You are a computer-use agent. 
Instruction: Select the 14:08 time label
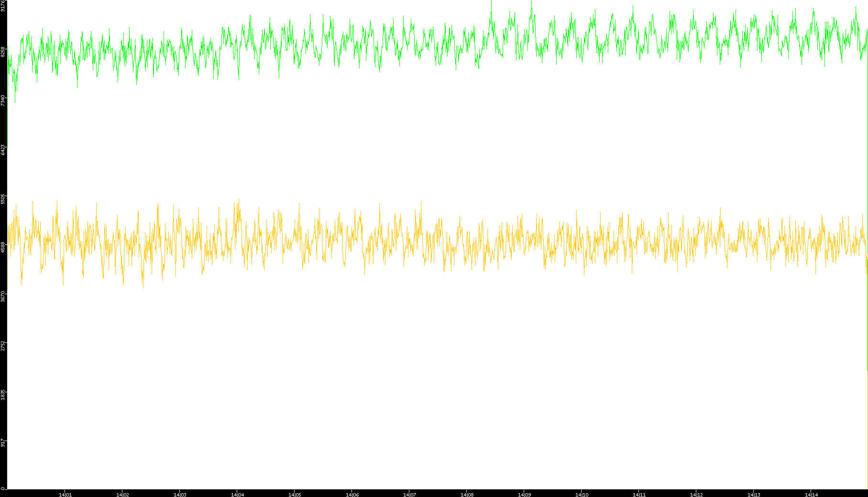[467, 495]
